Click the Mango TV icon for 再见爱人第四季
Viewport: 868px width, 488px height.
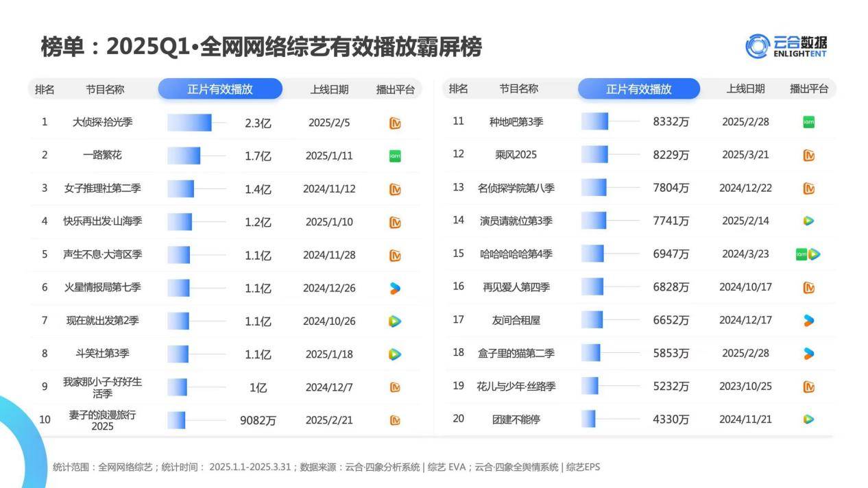(x=809, y=288)
